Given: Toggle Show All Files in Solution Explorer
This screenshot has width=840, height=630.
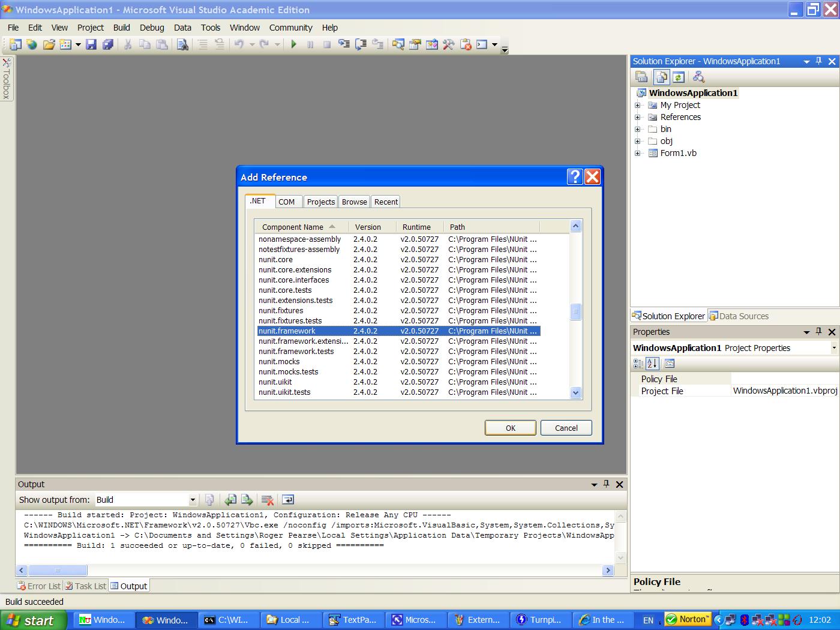Looking at the screenshot, I should point(661,77).
